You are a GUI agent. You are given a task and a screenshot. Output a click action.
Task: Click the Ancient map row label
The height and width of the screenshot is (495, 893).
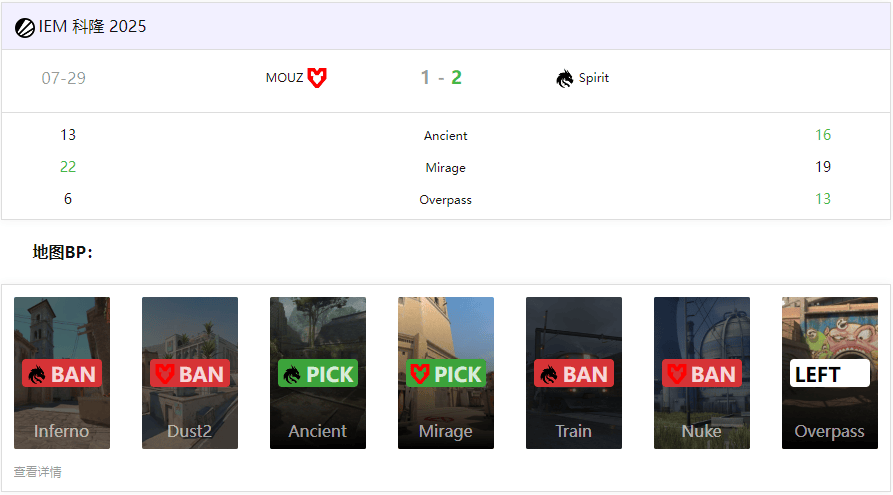[445, 136]
